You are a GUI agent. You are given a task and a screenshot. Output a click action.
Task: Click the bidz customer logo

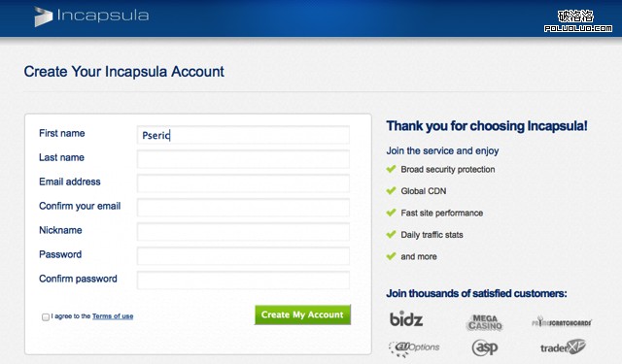click(406, 318)
